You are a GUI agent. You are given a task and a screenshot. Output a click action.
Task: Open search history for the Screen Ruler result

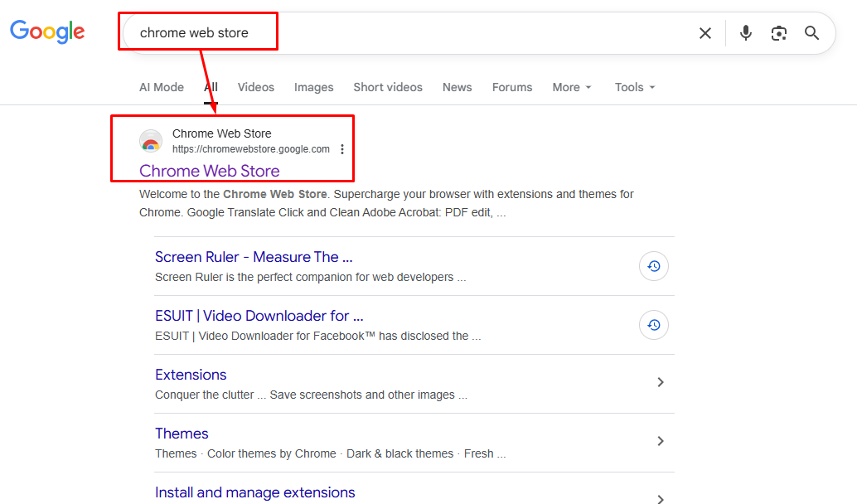click(653, 266)
